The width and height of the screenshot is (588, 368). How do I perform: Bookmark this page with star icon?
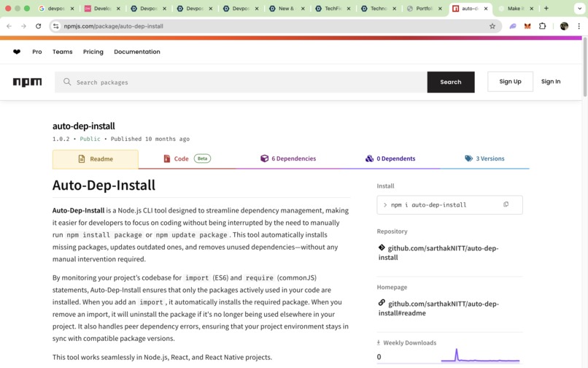492,26
